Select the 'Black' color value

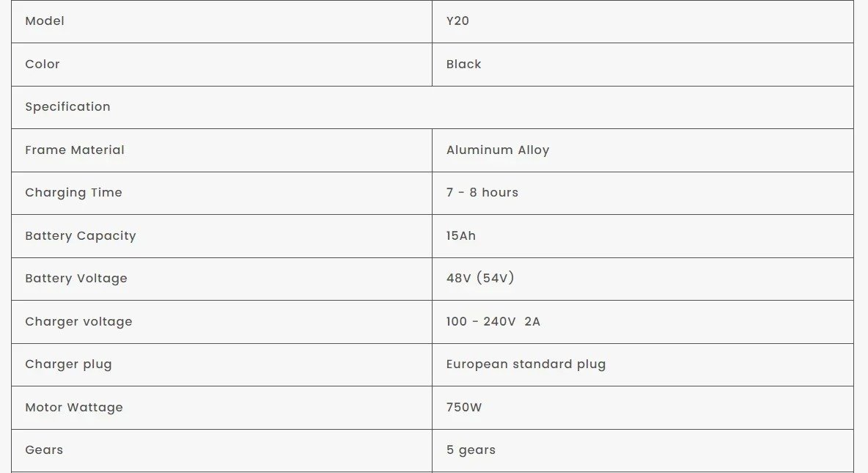pyautogui.click(x=464, y=65)
